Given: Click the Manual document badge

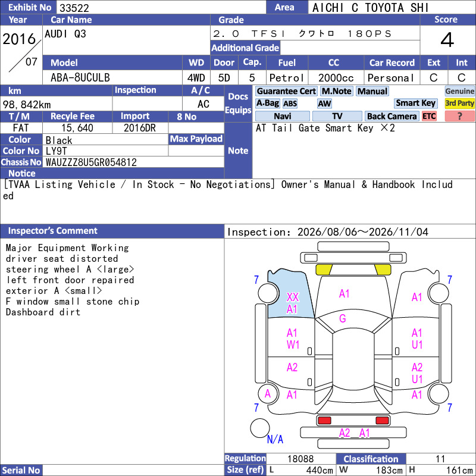Looking at the screenshot, I should tap(372, 91).
